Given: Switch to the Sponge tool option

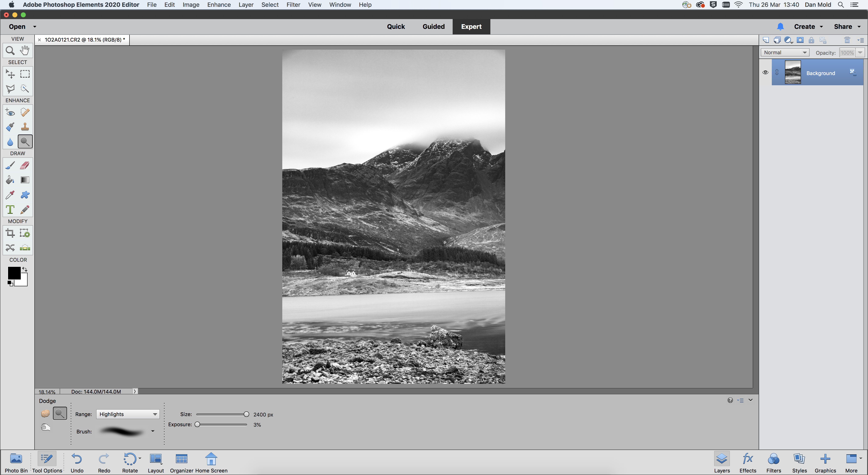Looking at the screenshot, I should click(45, 413).
